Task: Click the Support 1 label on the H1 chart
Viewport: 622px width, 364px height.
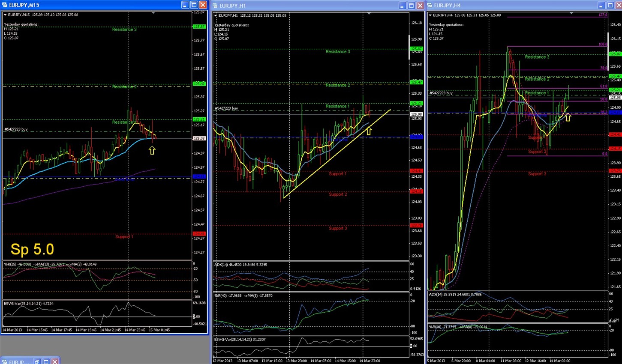Action: click(338, 174)
